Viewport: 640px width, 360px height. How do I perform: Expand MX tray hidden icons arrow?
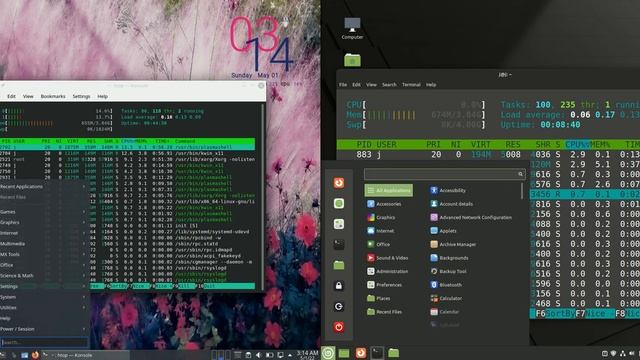click(290, 355)
